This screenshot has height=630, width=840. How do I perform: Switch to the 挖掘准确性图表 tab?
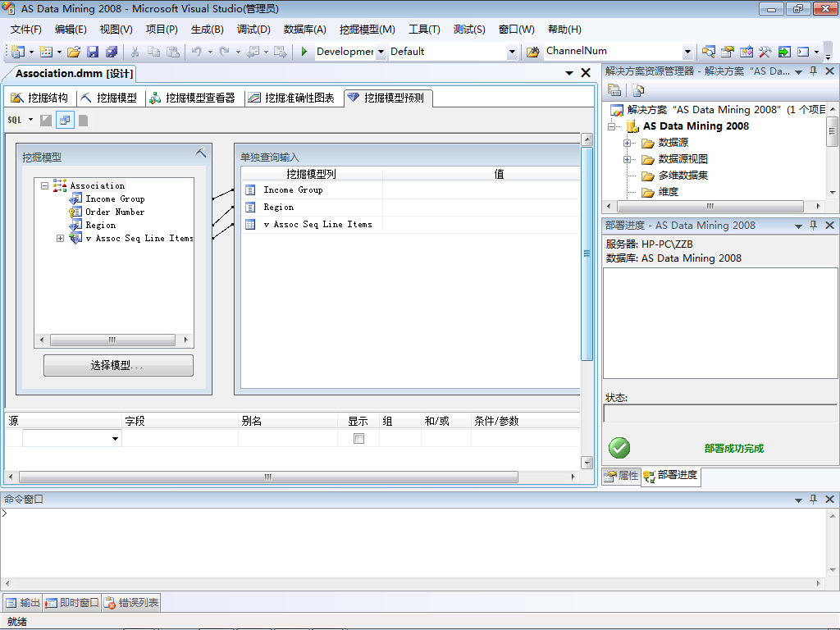tap(291, 98)
